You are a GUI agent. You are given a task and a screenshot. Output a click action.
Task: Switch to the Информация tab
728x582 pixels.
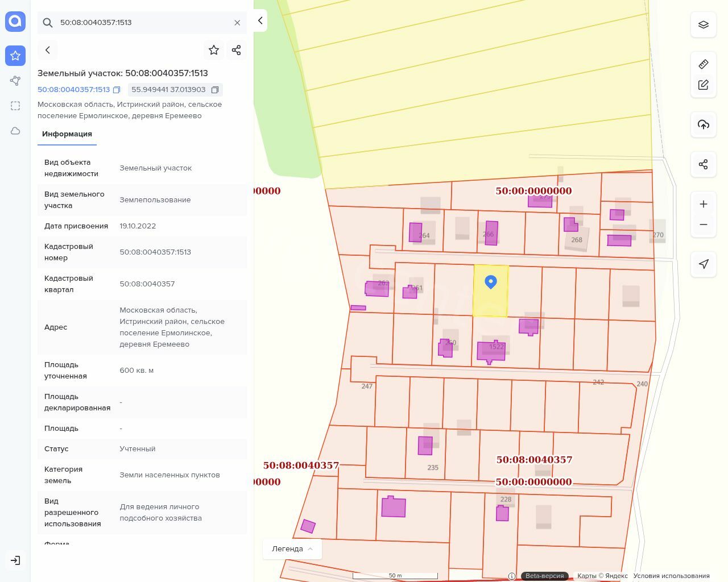(67, 134)
